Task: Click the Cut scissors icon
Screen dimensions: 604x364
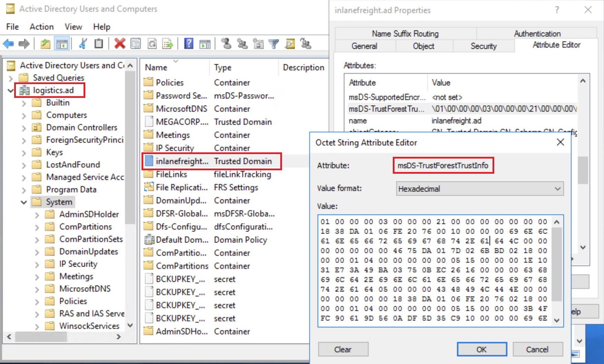Action: [83, 44]
